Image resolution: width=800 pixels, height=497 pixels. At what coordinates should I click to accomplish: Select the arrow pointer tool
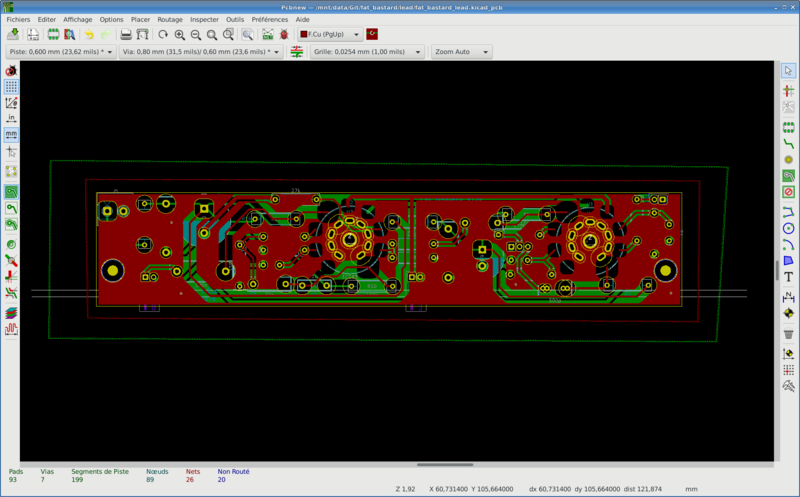click(788, 70)
